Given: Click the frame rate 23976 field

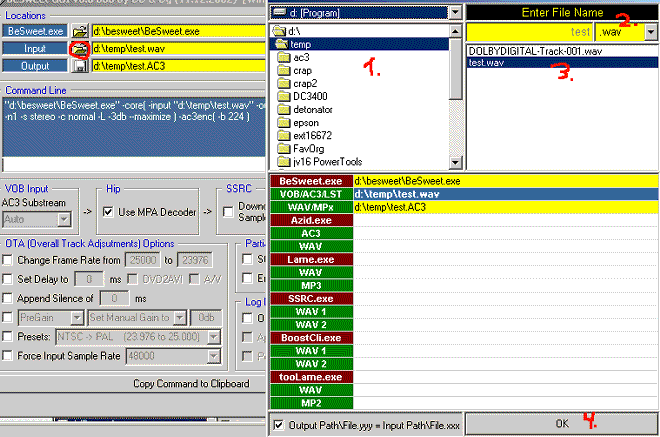Looking at the screenshot, I should [195, 260].
